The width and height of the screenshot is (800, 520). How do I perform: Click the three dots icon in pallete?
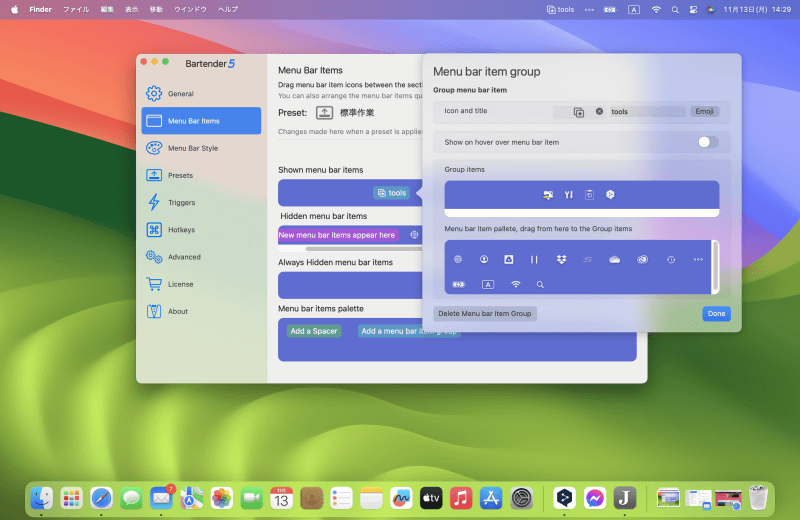click(x=698, y=259)
